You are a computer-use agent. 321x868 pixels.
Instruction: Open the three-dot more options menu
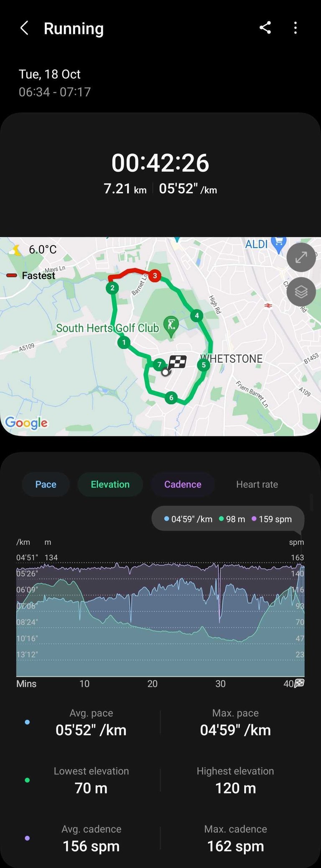click(296, 28)
